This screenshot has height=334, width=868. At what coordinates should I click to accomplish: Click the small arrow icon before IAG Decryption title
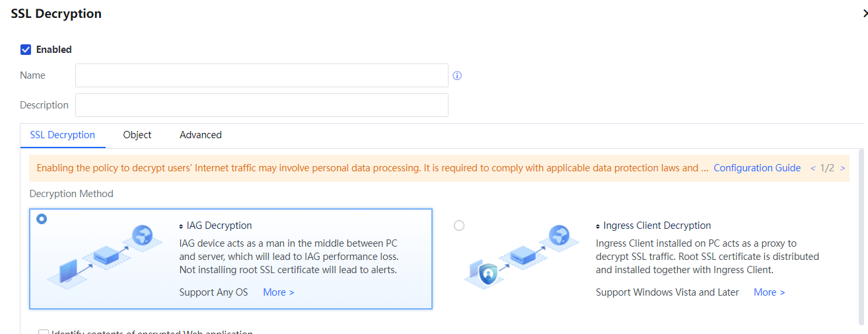coord(182,226)
